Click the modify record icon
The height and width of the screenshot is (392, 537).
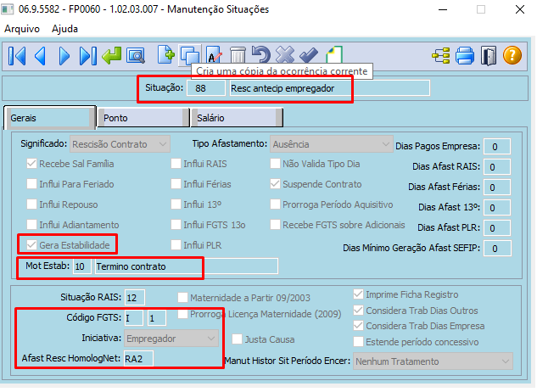point(214,55)
